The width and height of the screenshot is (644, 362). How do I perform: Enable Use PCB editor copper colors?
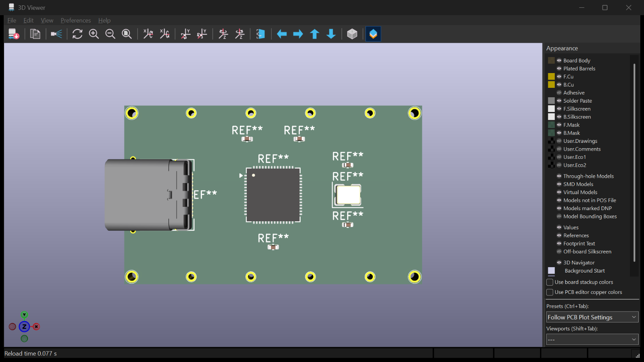pos(550,292)
